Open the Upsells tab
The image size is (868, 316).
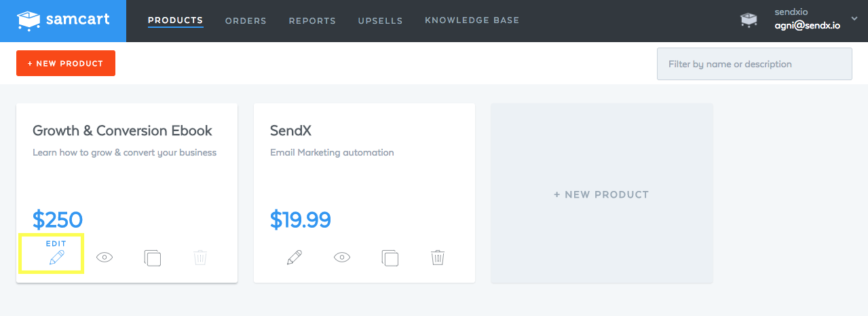[x=380, y=21]
